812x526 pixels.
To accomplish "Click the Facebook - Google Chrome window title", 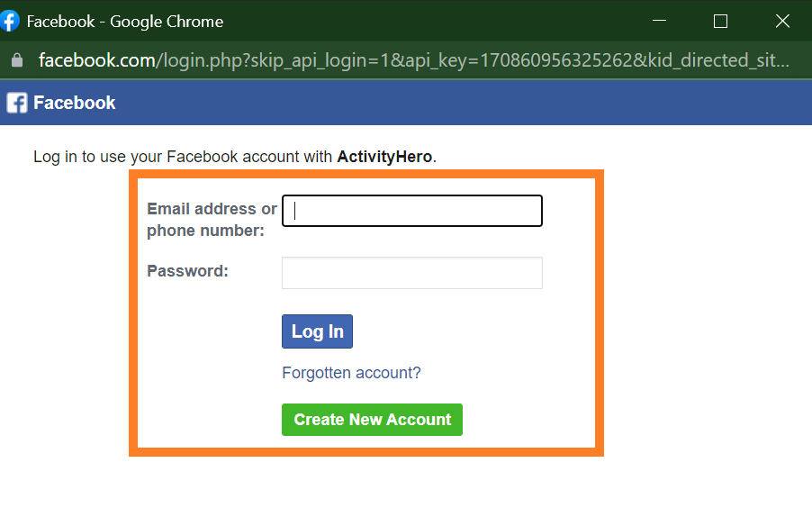I will click(125, 22).
